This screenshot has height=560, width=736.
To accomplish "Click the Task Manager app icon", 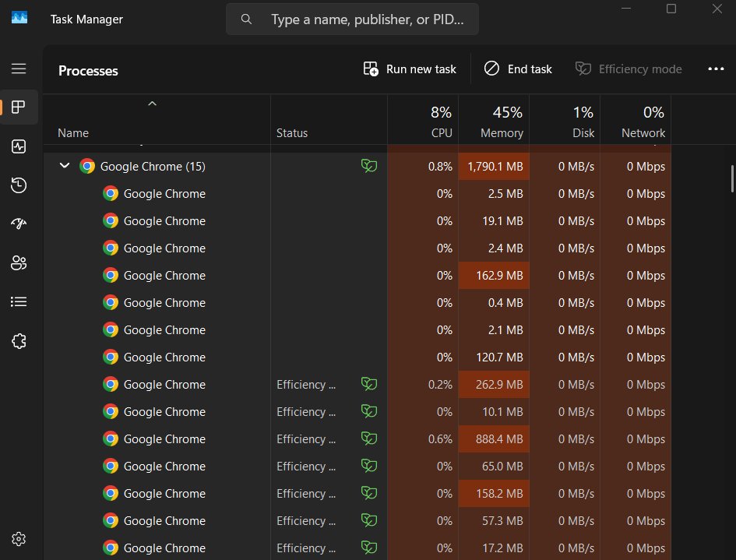I will (19, 18).
